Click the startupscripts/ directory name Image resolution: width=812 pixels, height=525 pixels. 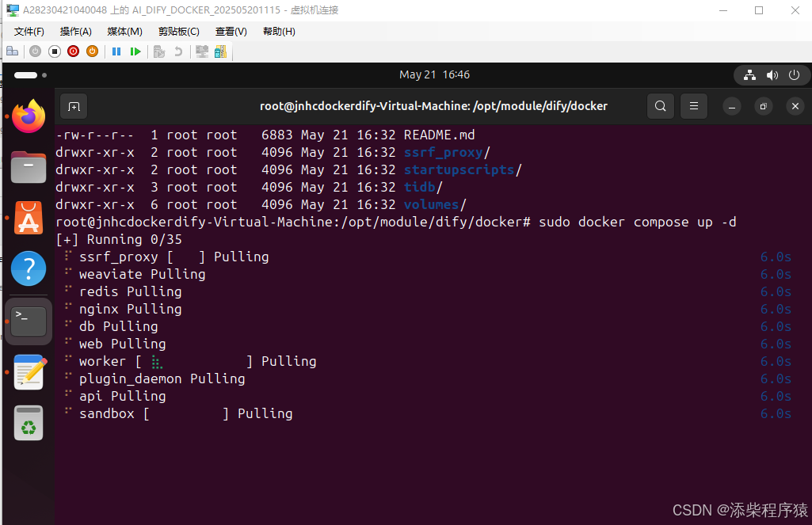tap(463, 169)
